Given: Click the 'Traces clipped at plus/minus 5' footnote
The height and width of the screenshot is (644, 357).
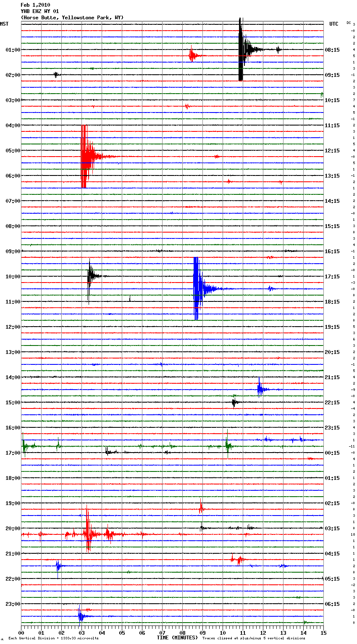Looking at the screenshot, I should [234, 639].
